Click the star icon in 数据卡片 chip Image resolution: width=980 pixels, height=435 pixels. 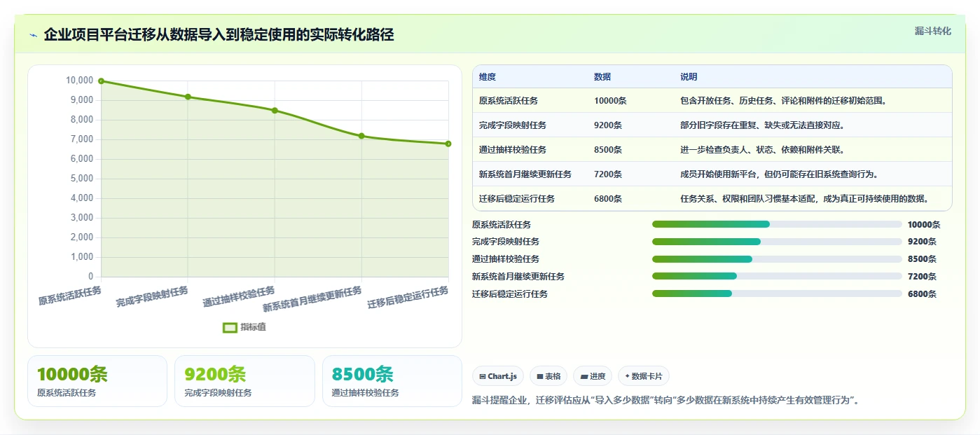point(627,376)
